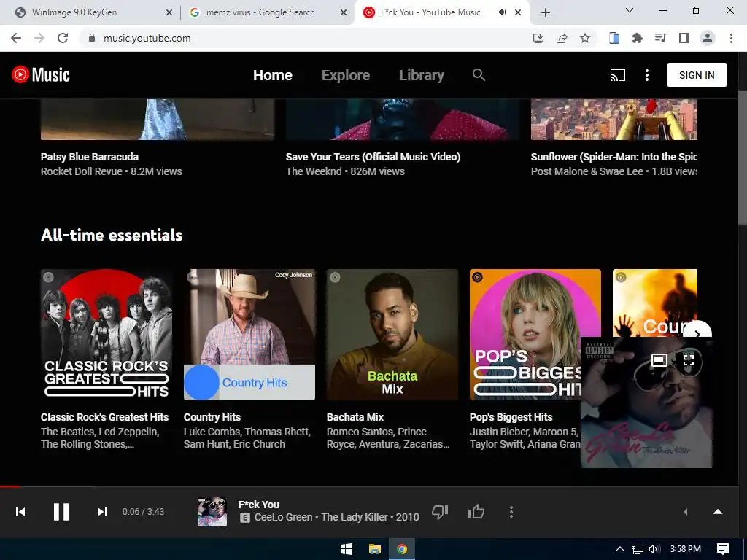
Task: Open the Chrome profile avatar
Action: 708,38
